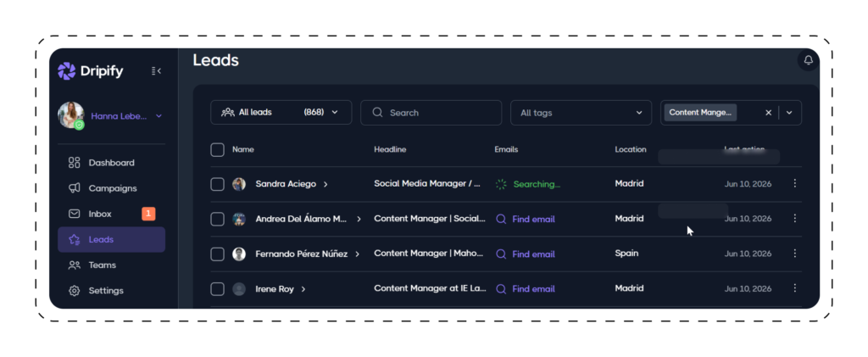Click the Campaigns megaphone icon
The width and height of the screenshot is (868, 357).
pyautogui.click(x=75, y=188)
